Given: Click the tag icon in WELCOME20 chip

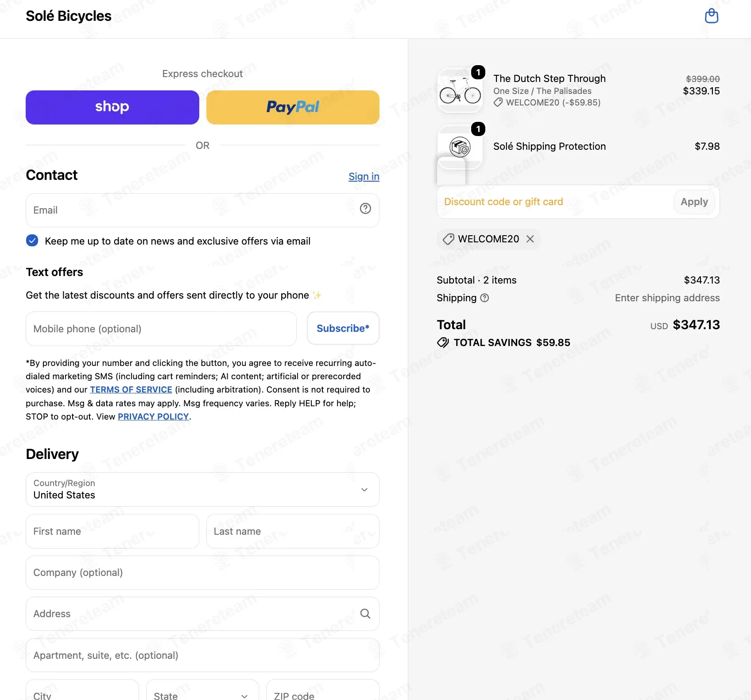Looking at the screenshot, I should coord(449,239).
